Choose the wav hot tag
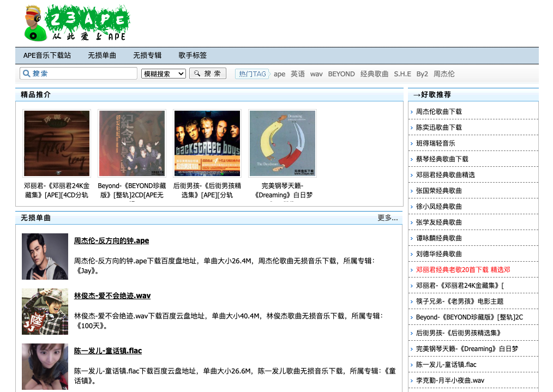Viewport: 553px width, 392px height. pyautogui.click(x=316, y=74)
